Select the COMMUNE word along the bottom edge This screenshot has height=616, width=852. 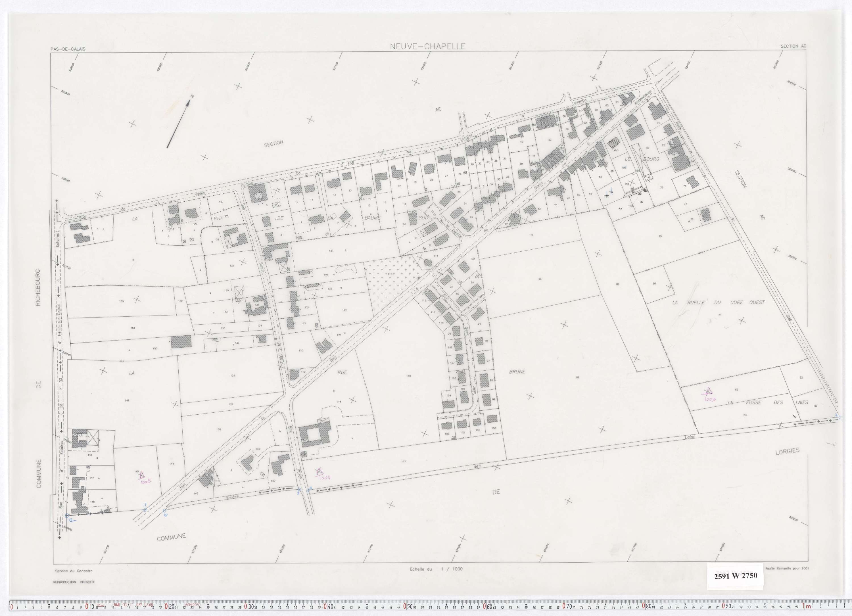pyautogui.click(x=171, y=538)
